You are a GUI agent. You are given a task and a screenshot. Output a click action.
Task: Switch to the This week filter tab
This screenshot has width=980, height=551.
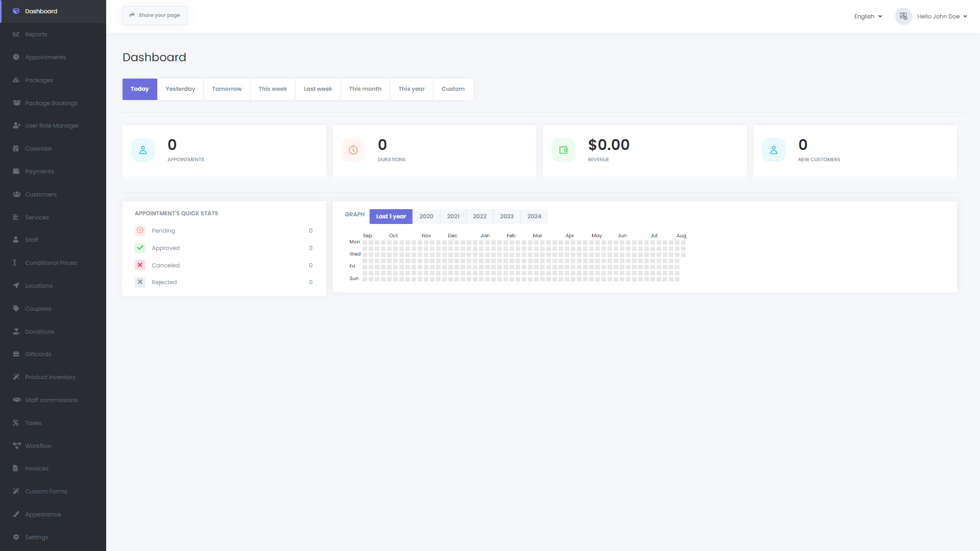pyautogui.click(x=273, y=89)
